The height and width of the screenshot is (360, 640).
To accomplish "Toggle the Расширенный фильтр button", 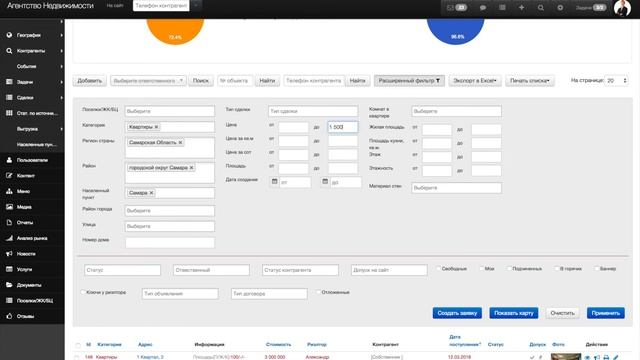I will point(409,81).
